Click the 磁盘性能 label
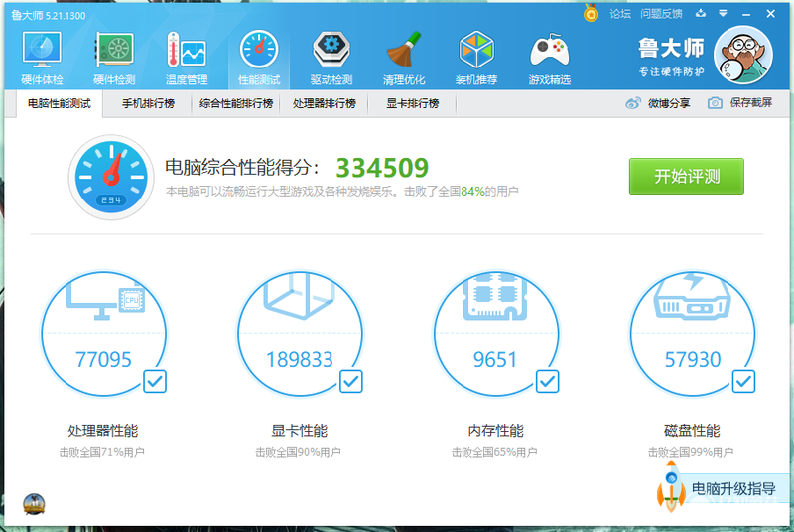The image size is (794, 532). point(692,431)
